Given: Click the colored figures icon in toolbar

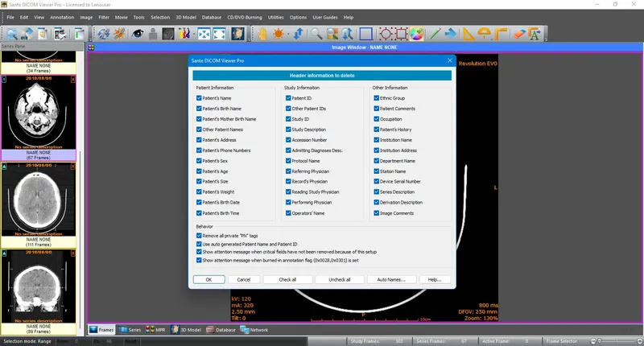Looking at the screenshot, I should coord(183,34).
